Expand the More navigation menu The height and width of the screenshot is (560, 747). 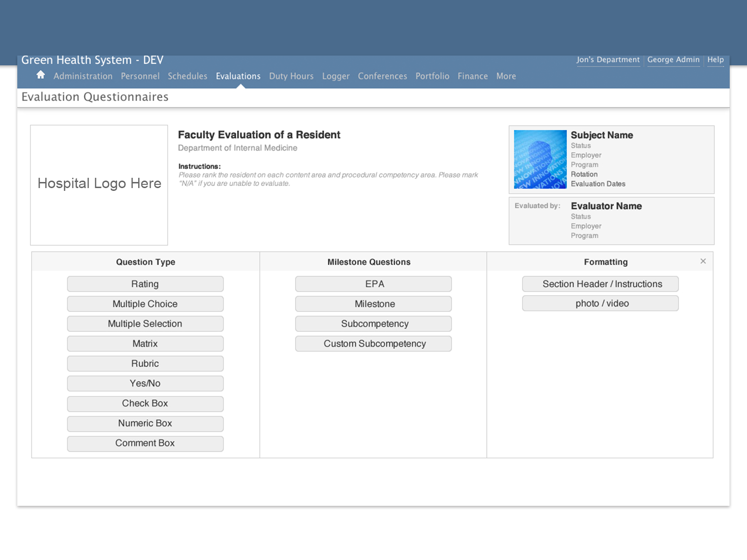pos(506,76)
